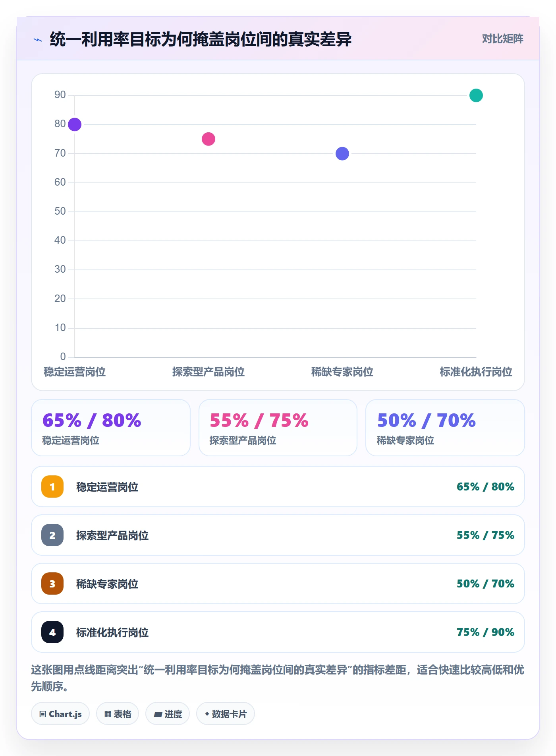Screen dimensions: 556x756
Task: Click the 稳定运营岗位 x-axis label
Action: [75, 372]
